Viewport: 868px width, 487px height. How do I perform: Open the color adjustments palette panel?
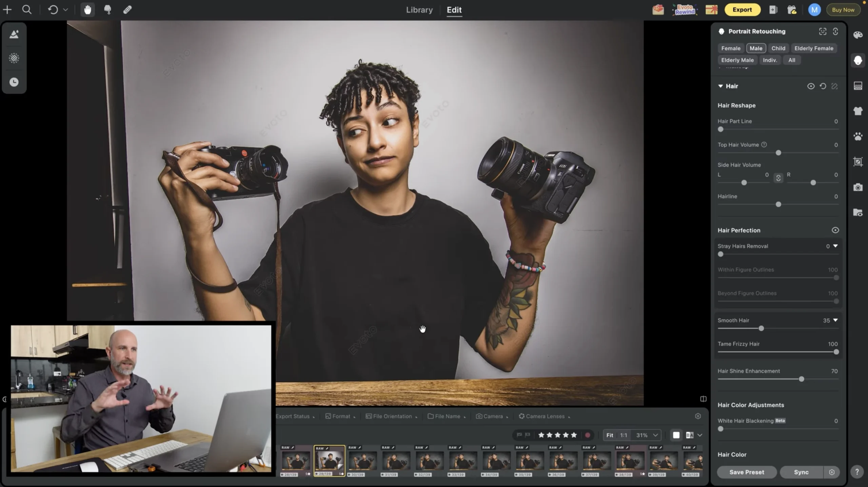(858, 35)
